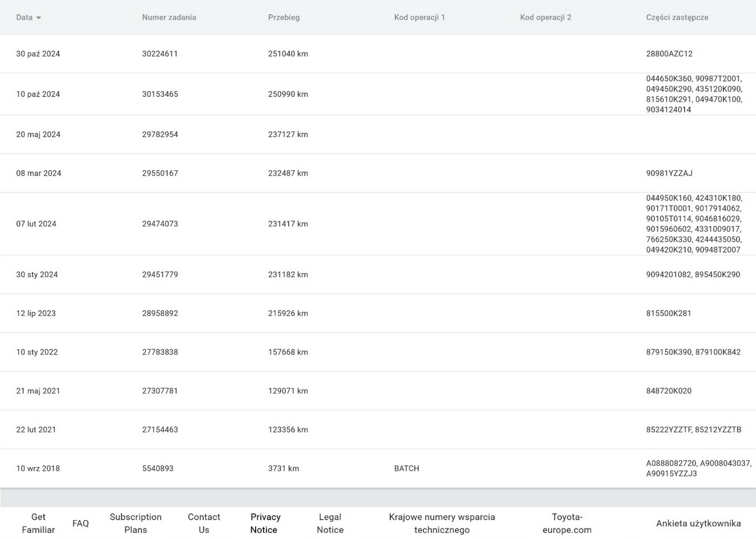Open Krajowe numery wsparcia technicznego link
Image resolution: width=756 pixels, height=539 pixels.
pos(442,523)
